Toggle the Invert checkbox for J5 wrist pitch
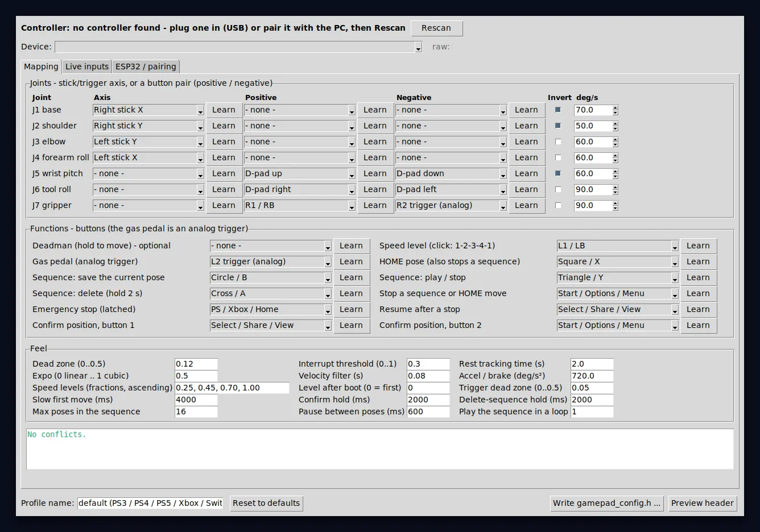 click(x=558, y=173)
